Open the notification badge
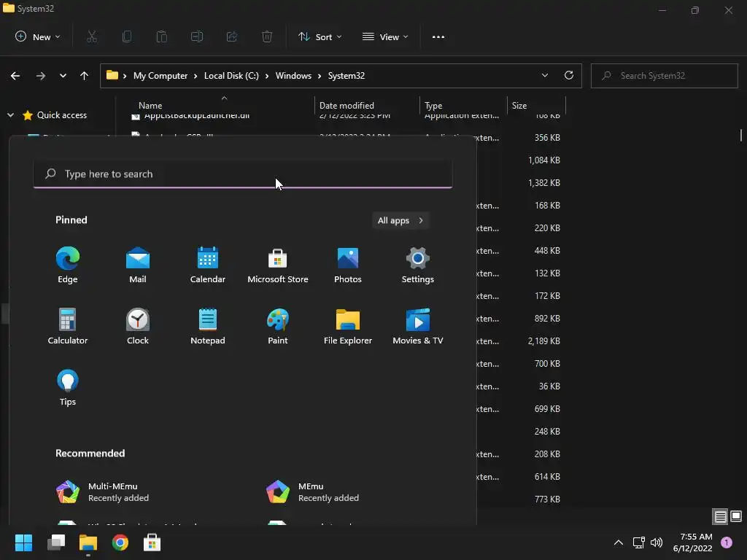747x560 pixels. (727, 542)
